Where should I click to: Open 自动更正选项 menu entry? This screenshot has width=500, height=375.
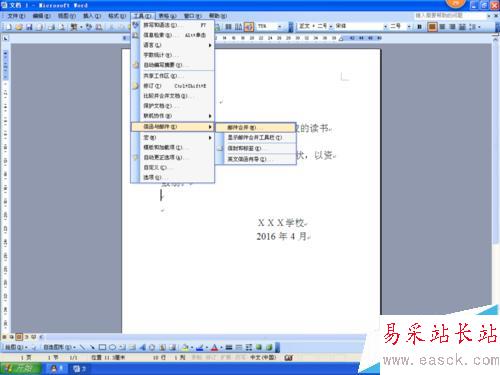point(173,157)
